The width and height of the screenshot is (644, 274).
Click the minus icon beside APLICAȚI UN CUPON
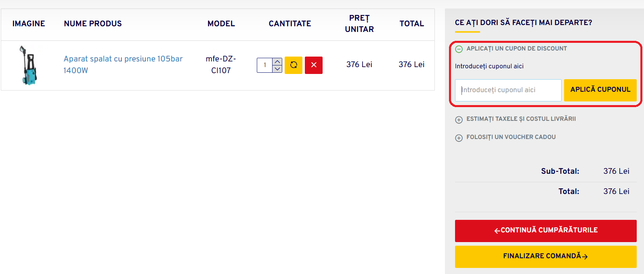click(459, 49)
